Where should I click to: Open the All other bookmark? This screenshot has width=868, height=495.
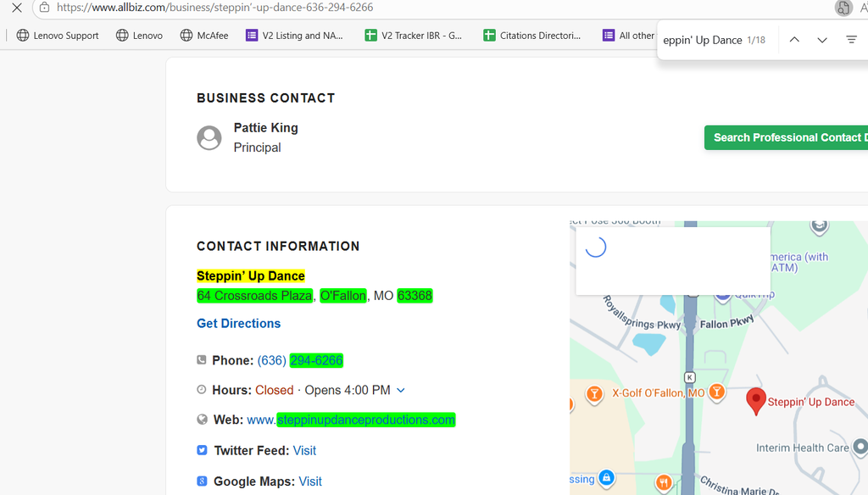point(629,36)
